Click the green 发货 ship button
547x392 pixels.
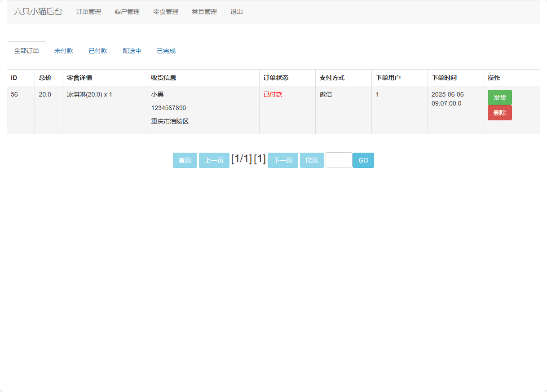coord(499,97)
